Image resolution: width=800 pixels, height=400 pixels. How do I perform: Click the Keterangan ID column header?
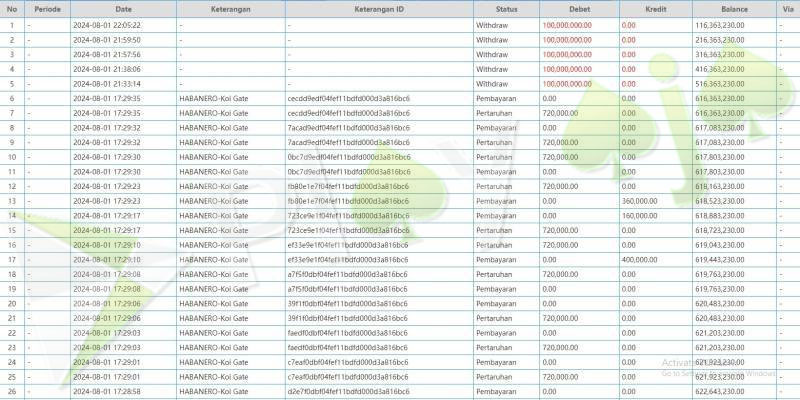click(x=378, y=8)
